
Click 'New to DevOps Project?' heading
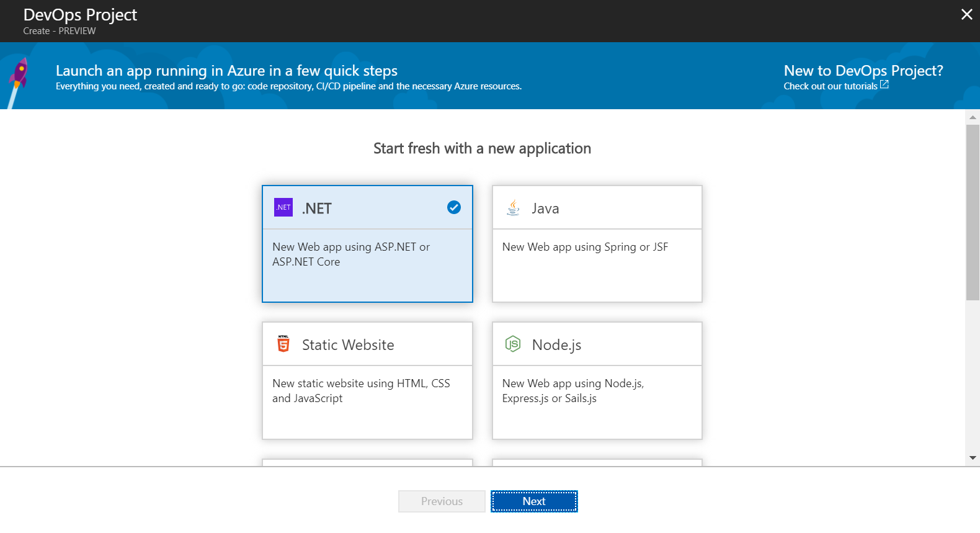(x=863, y=71)
